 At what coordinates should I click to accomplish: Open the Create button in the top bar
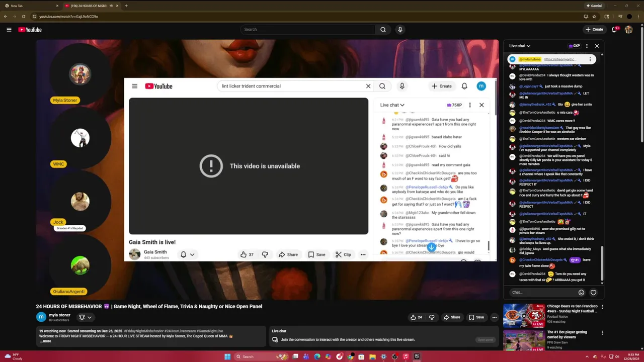click(594, 30)
